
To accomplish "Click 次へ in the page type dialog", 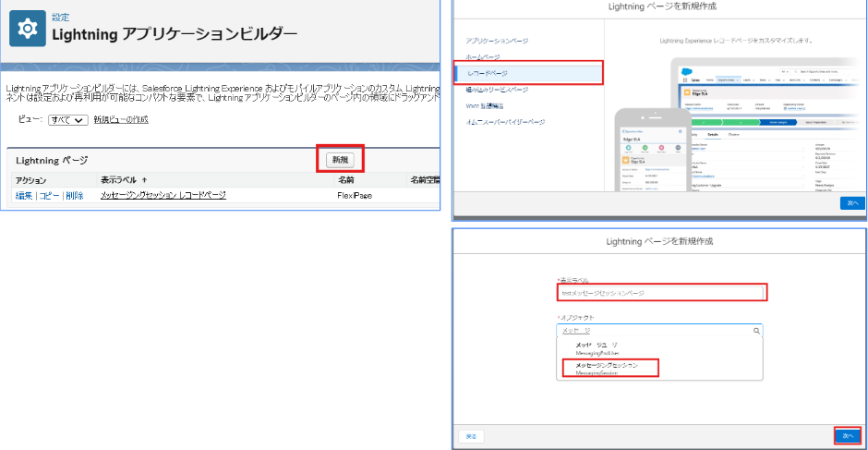I will [x=852, y=203].
